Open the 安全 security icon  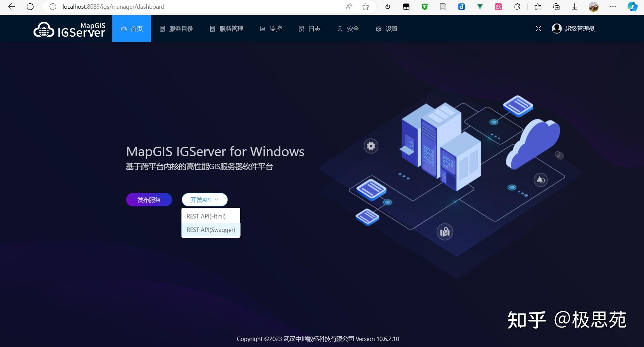coord(340,29)
